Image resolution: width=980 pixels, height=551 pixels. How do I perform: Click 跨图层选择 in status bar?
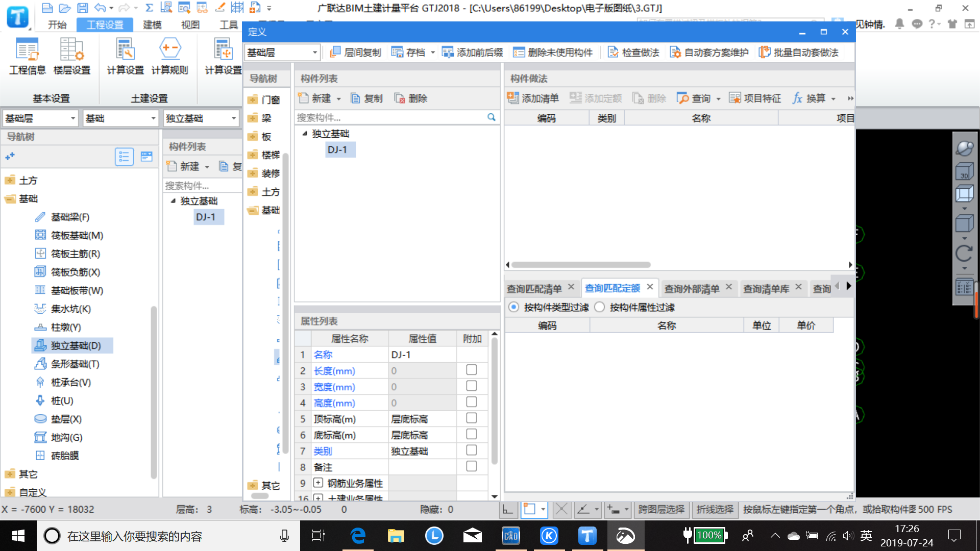click(661, 509)
